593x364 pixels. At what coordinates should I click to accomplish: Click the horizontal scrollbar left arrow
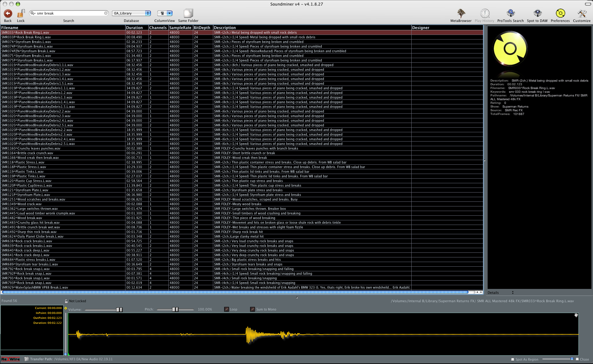coord(477,292)
